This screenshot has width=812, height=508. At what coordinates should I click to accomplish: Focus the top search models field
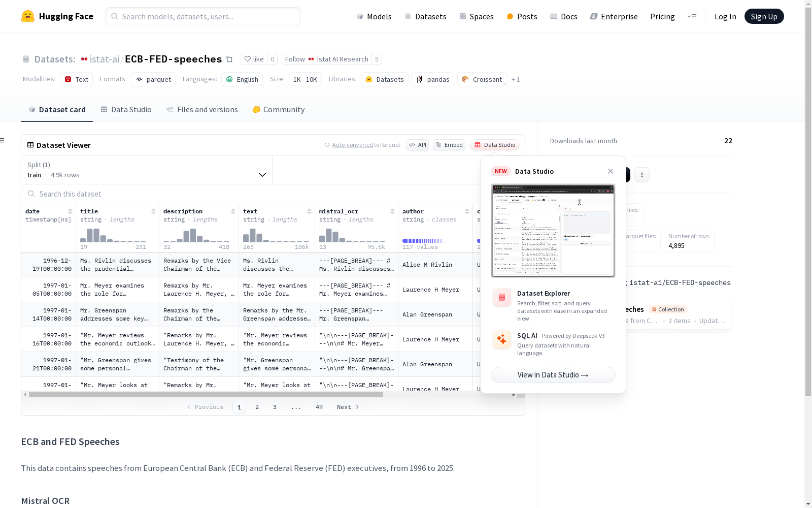coord(203,16)
